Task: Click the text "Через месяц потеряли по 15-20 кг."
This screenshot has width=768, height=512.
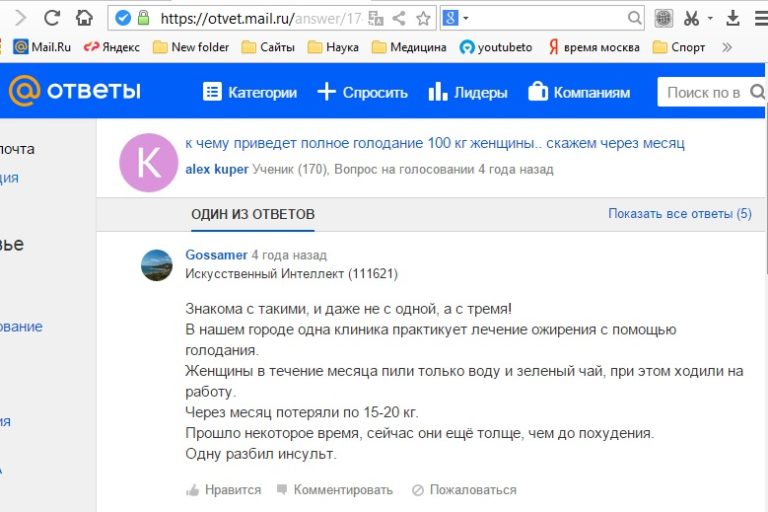Action: (302, 412)
